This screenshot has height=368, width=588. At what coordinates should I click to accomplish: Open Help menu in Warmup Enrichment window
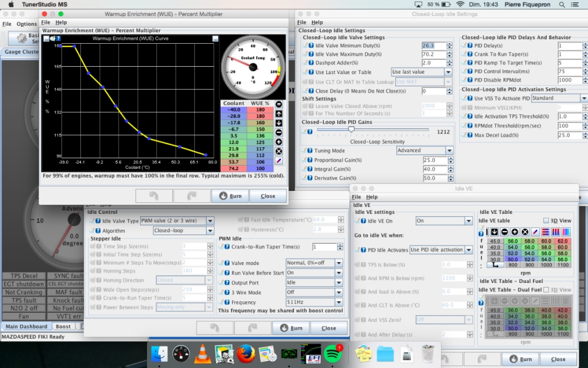tap(61, 22)
